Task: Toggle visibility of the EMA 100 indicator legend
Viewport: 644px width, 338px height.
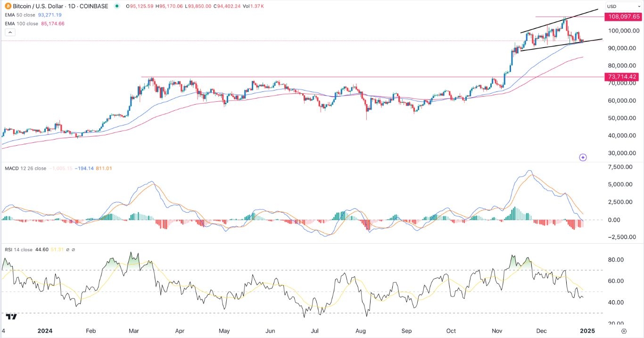Action: click(x=15, y=23)
